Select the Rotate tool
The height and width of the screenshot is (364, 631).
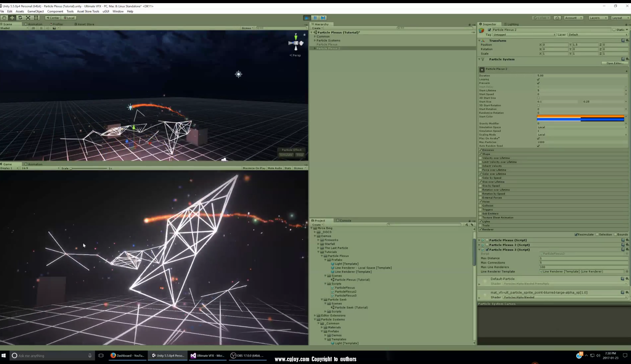click(20, 18)
